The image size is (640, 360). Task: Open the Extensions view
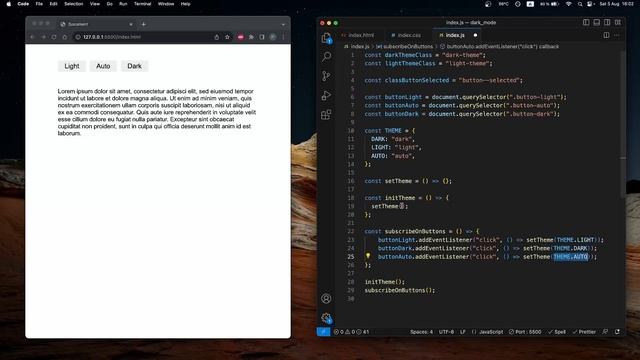point(326,114)
